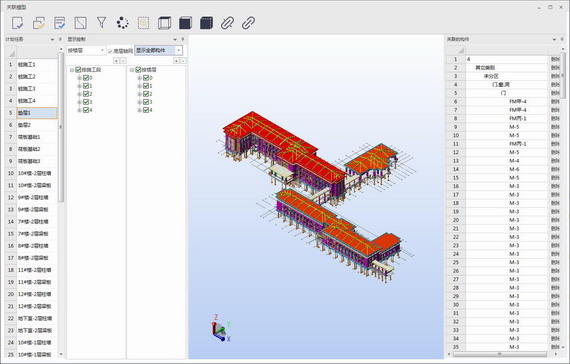Open the 按楼层 combo box
Viewport: 570px width, 364px height.
point(87,51)
